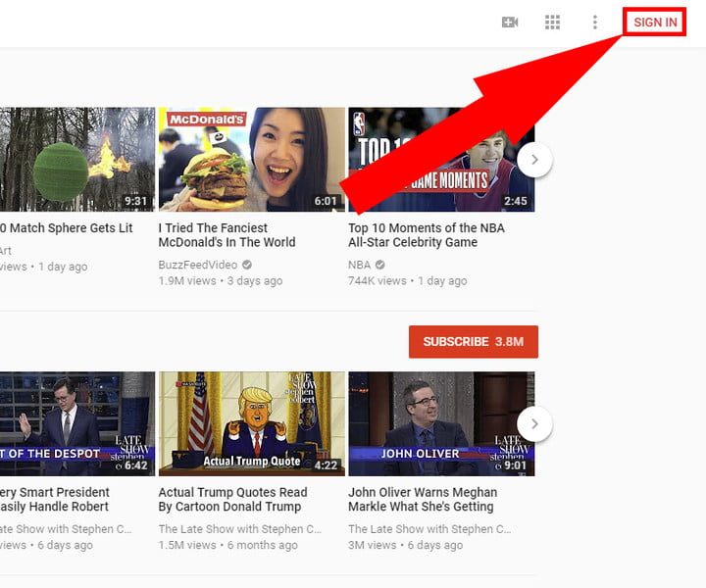Advance the Late Show row with the right chevron
This screenshot has height=588, width=706.
(534, 423)
